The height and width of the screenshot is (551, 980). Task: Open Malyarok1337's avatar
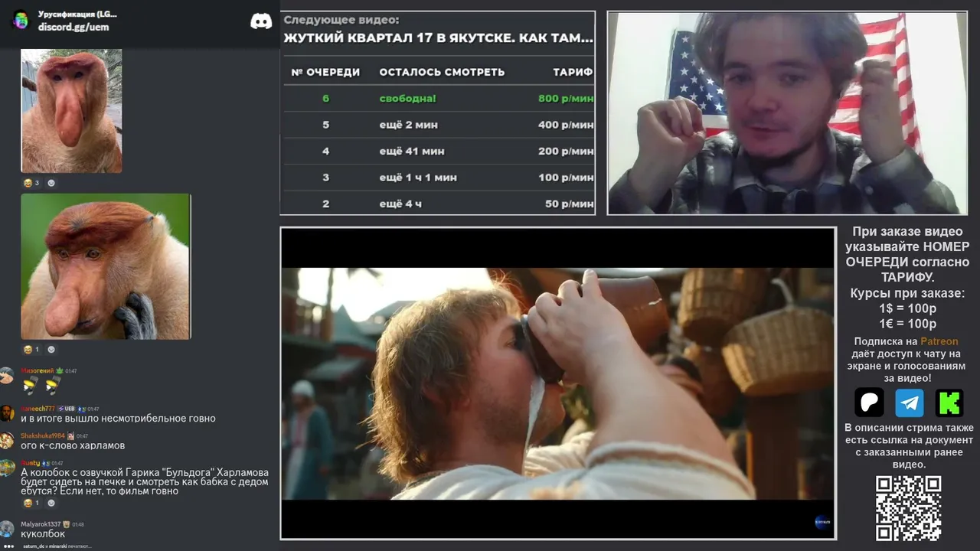7,529
